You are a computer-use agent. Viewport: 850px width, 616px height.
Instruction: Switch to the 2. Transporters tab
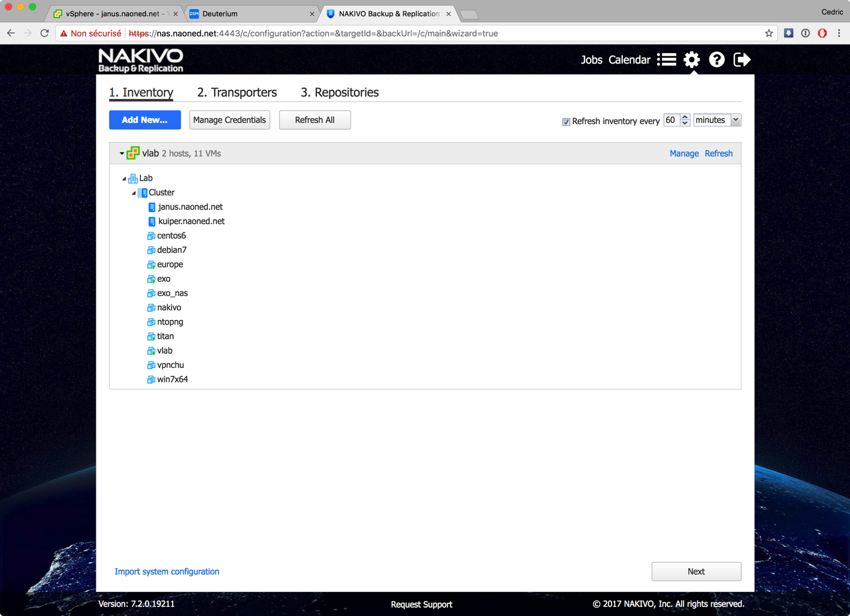point(237,93)
